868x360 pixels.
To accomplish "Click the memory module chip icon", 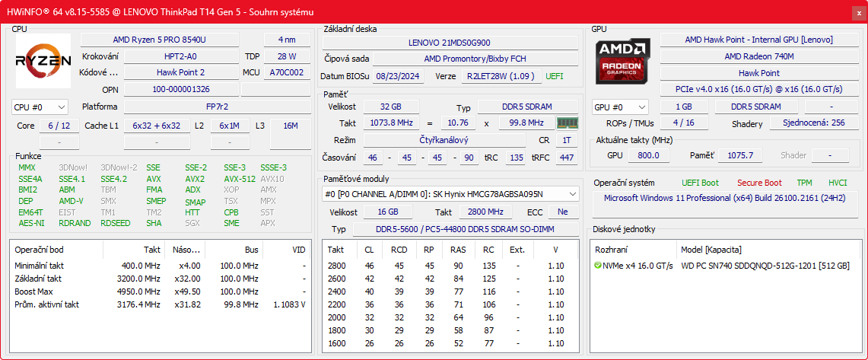I will [567, 123].
